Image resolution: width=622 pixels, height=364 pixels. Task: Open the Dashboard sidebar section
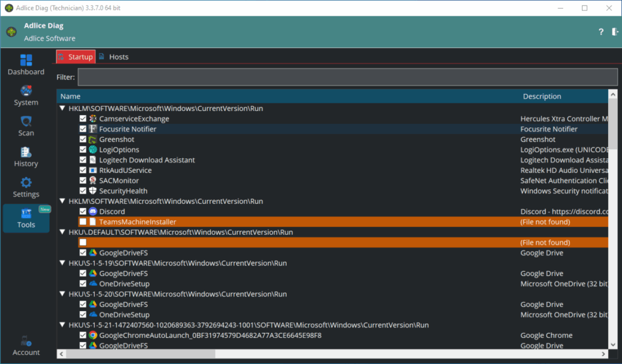(x=26, y=65)
